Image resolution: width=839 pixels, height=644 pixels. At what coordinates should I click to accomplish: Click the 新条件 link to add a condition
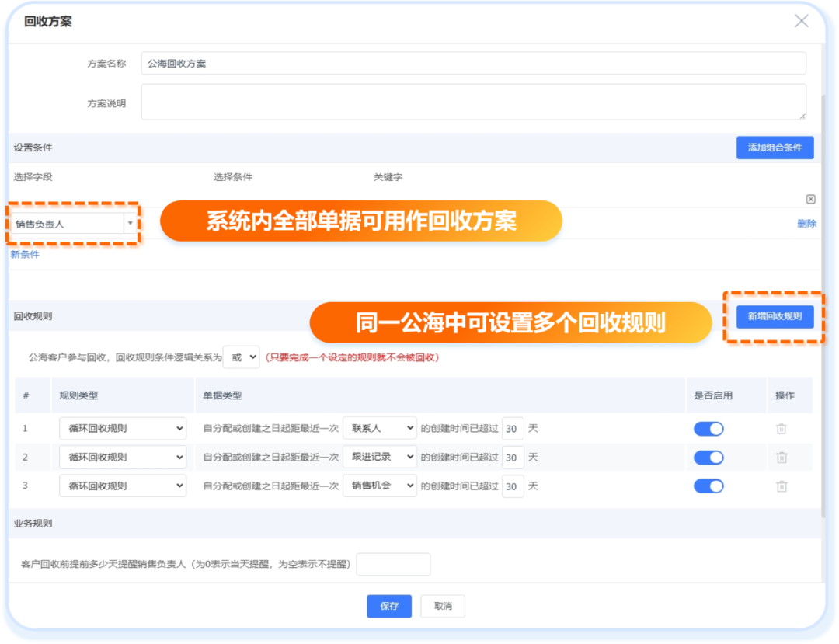[x=25, y=254]
